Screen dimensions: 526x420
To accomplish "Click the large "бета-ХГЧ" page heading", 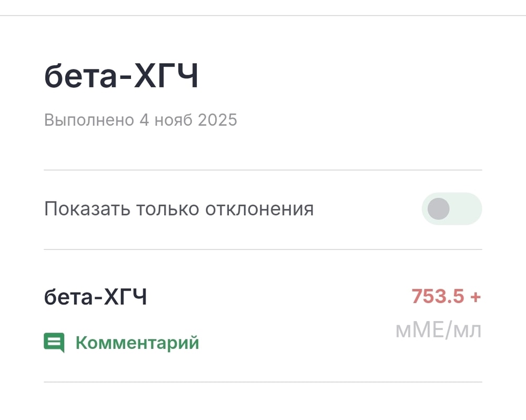I will (121, 77).
